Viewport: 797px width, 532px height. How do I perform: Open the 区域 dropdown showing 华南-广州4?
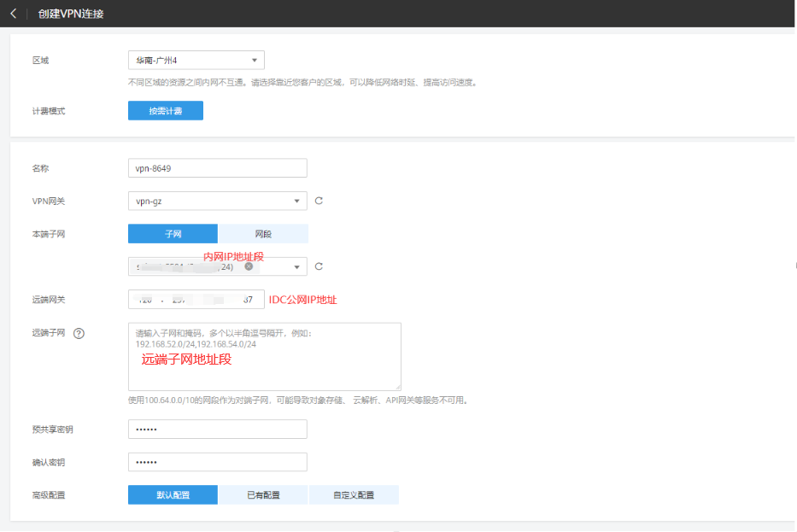coord(196,60)
